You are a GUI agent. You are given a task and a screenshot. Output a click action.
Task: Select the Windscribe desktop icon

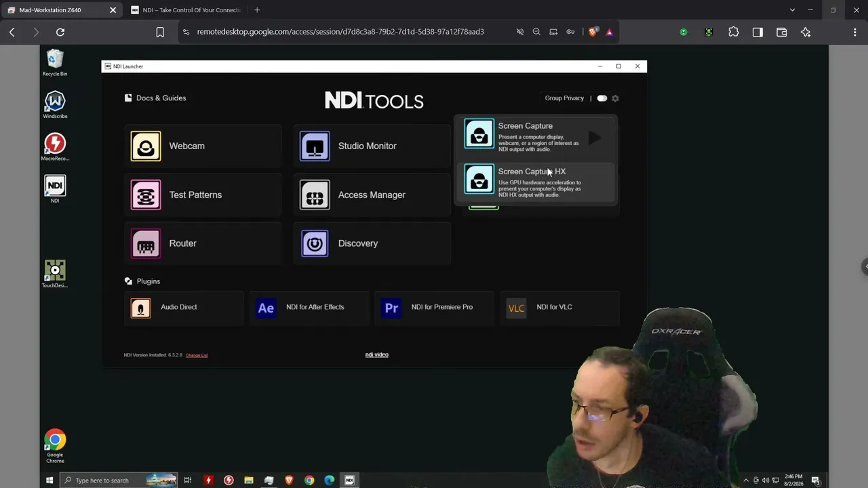(x=55, y=105)
